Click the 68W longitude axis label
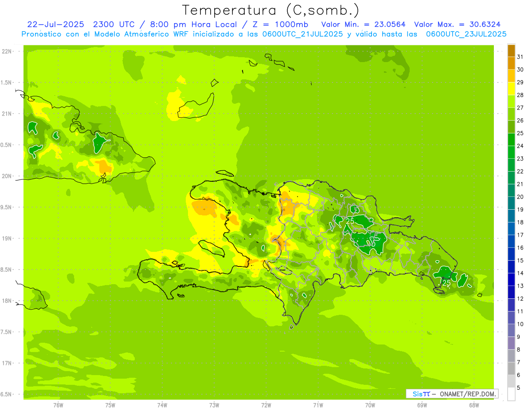 (473, 404)
